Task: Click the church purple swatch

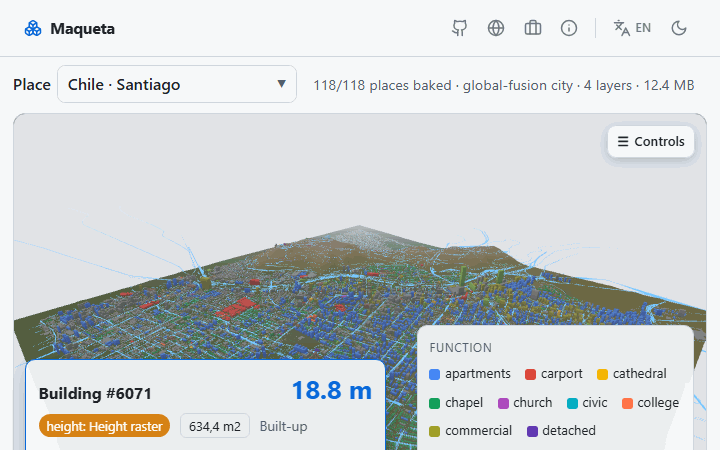Action: pyautogui.click(x=503, y=403)
